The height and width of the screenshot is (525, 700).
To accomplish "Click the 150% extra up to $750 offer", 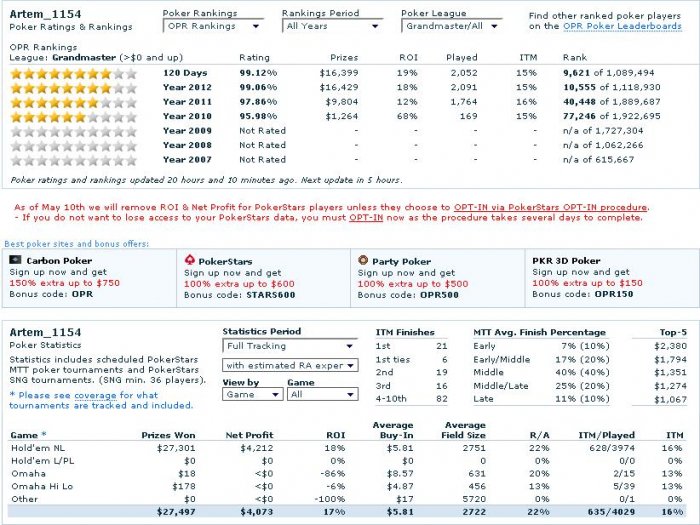I will [65, 283].
